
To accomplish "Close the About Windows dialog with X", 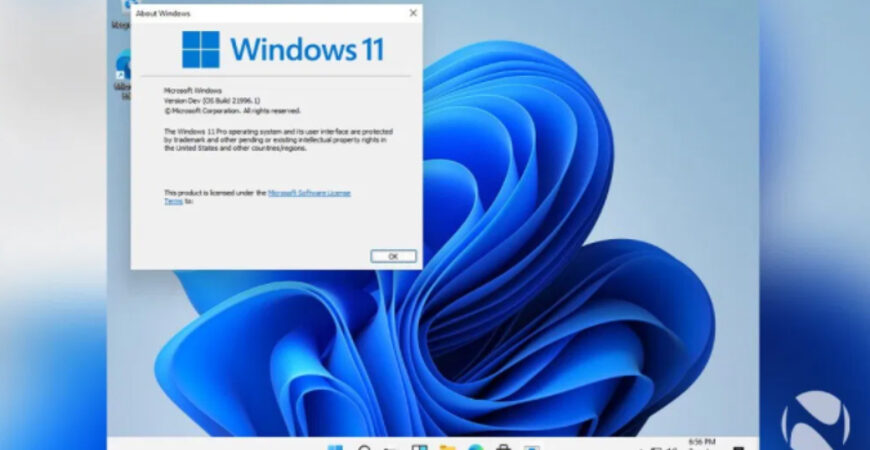I will pyautogui.click(x=413, y=13).
